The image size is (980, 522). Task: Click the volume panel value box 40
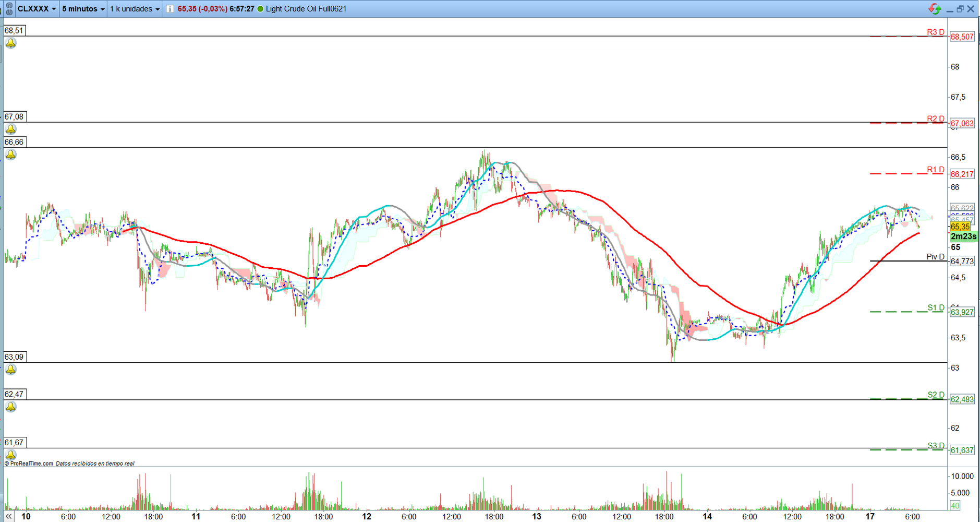point(955,505)
